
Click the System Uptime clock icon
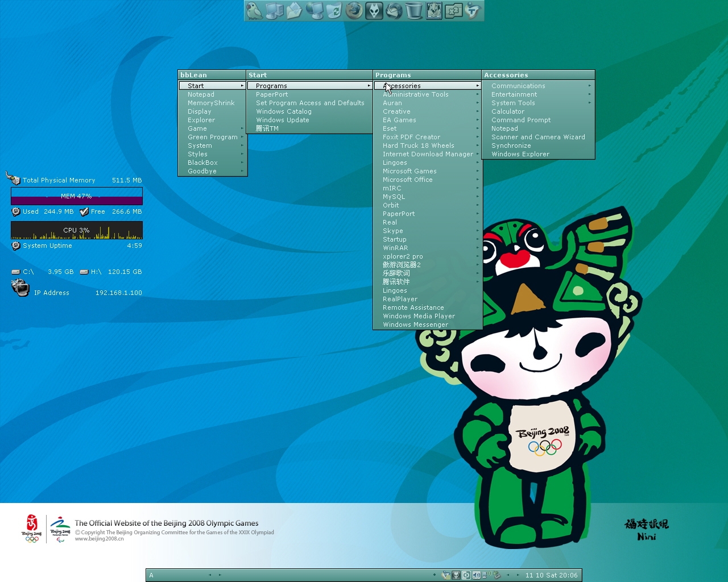click(x=16, y=246)
